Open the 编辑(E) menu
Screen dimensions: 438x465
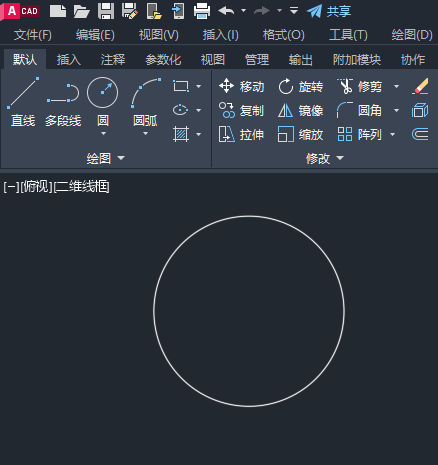point(95,35)
